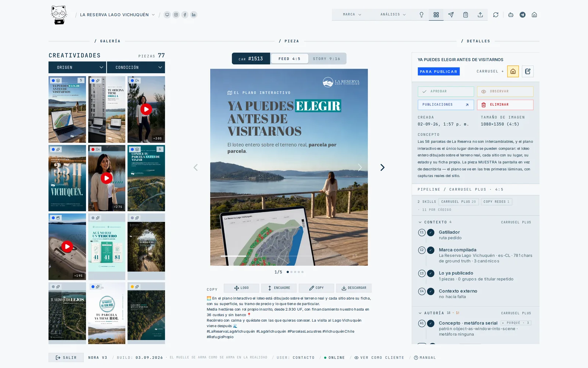The image size is (588, 368).
Task: Click the Carrusel Plus 20 skill tag
Action: pyautogui.click(x=458, y=202)
